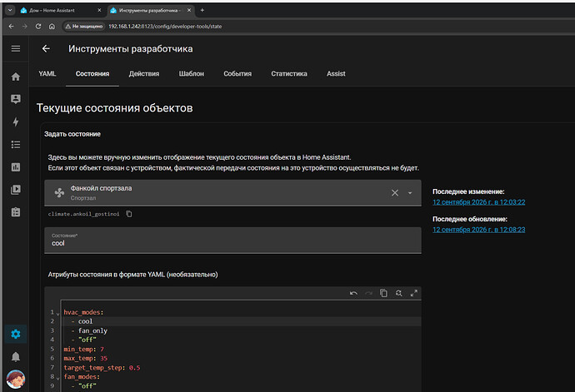Clear the selected entity Фанкойл спортзала
Screen dimensions: 575x392
coord(394,193)
